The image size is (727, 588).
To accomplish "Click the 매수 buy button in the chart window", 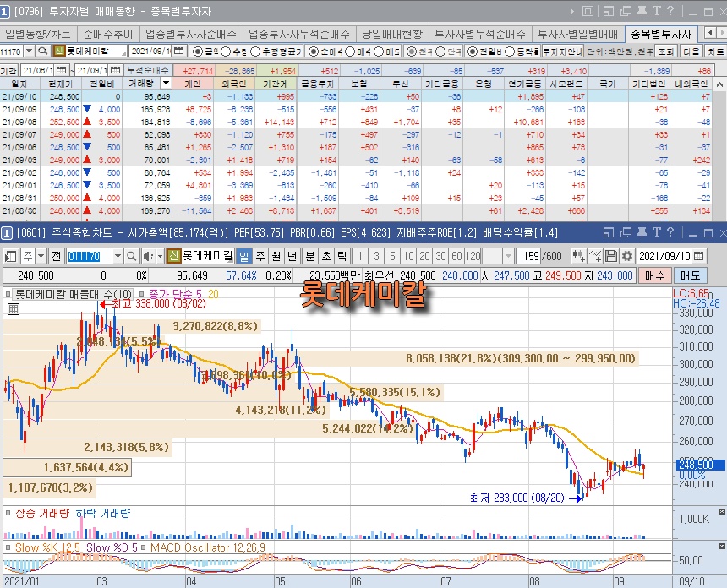I will click(x=654, y=275).
